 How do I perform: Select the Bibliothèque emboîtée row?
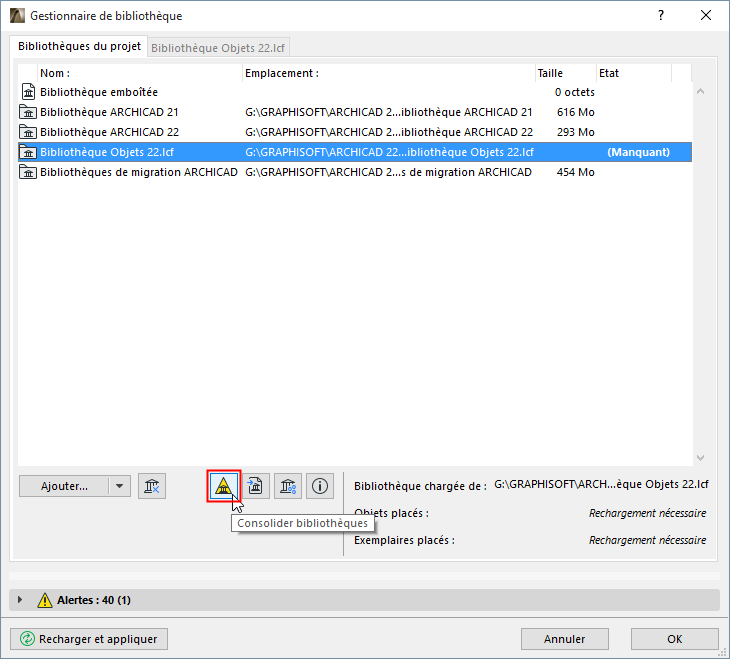(x=355, y=92)
